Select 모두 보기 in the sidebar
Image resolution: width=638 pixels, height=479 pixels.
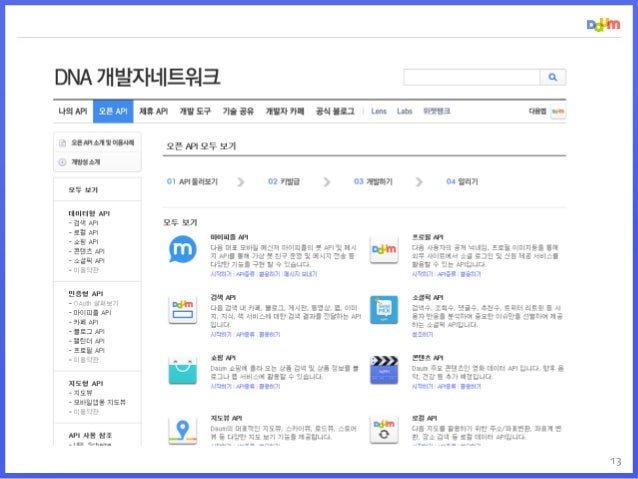pos(83,190)
